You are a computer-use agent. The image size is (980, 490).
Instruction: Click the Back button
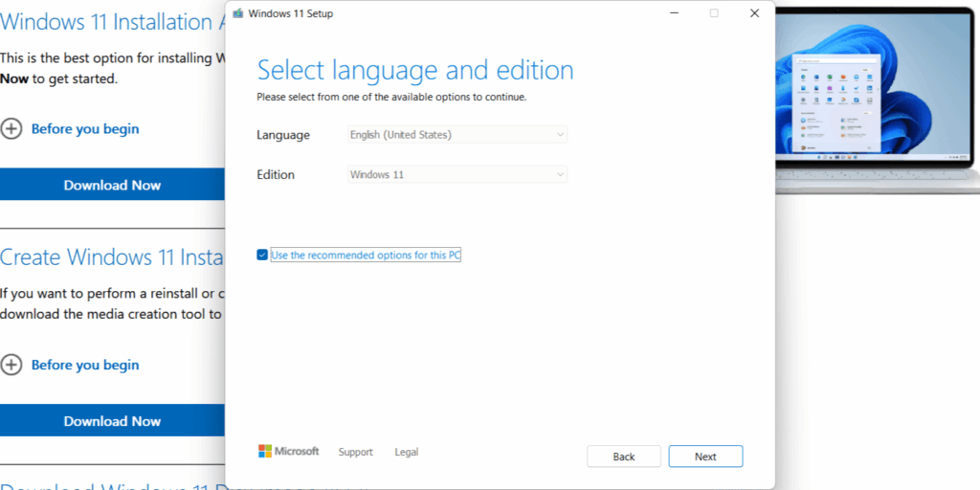tap(624, 457)
